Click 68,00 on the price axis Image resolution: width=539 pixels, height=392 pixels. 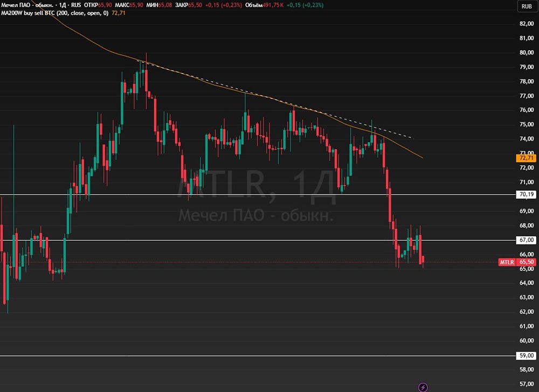(x=527, y=225)
